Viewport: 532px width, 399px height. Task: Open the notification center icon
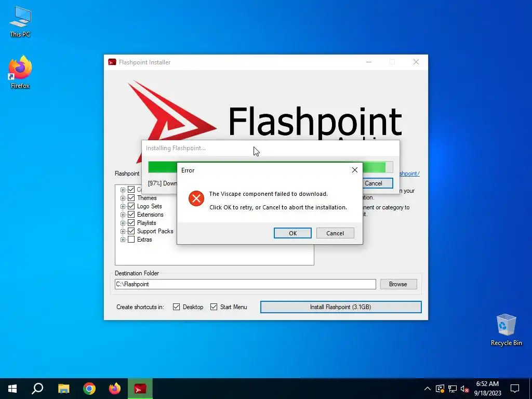pyautogui.click(x=515, y=389)
